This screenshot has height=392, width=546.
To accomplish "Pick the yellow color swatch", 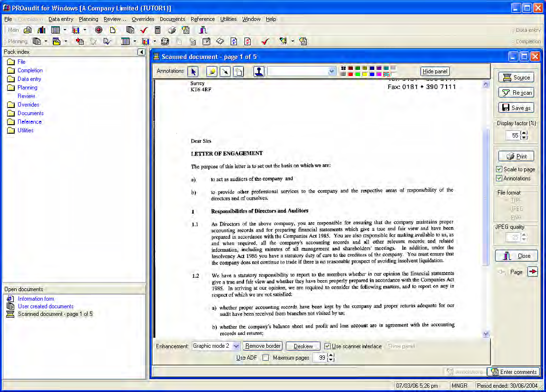I will click(x=365, y=74).
